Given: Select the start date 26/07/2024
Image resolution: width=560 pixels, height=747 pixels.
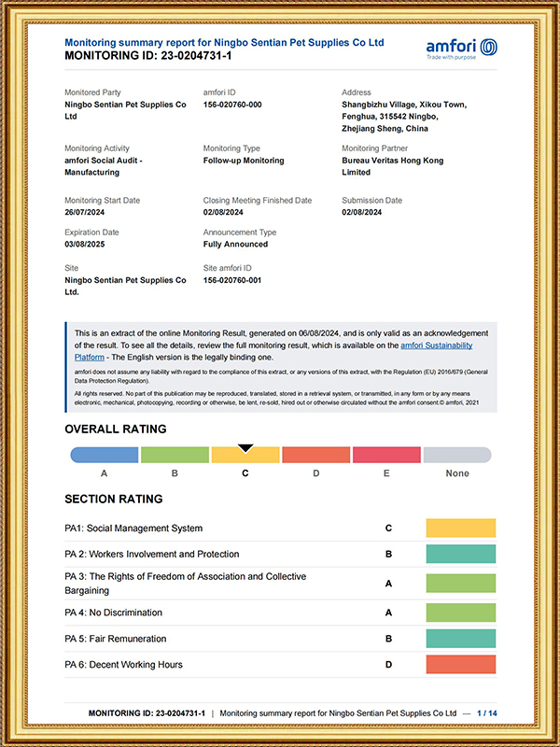Looking at the screenshot, I should pos(85,212).
